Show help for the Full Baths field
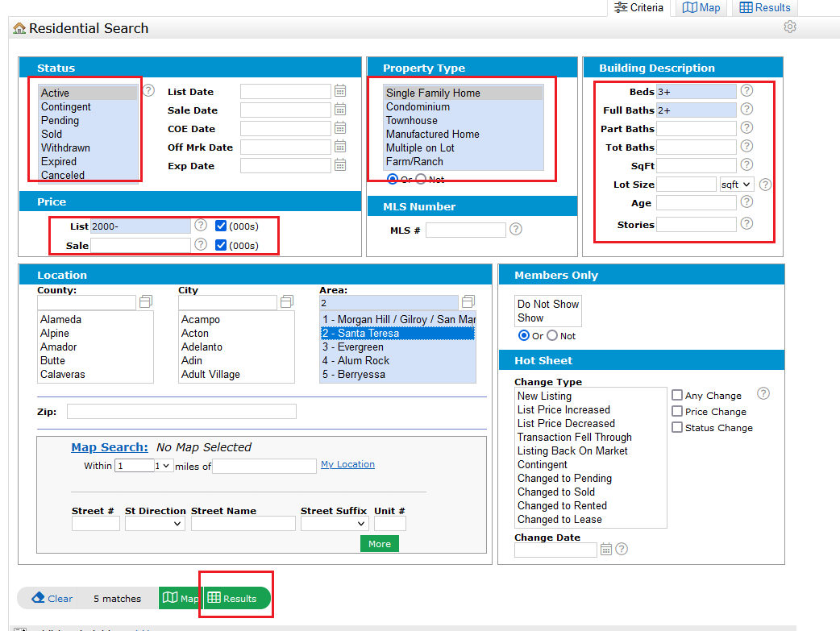 click(746, 110)
